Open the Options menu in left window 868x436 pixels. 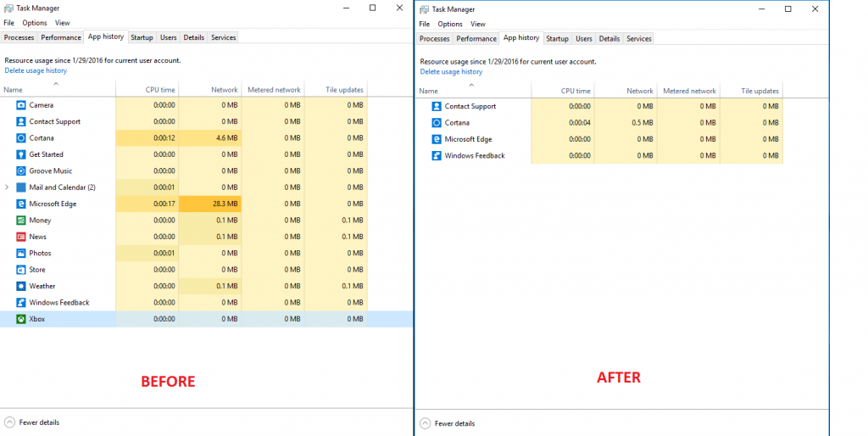pos(34,23)
